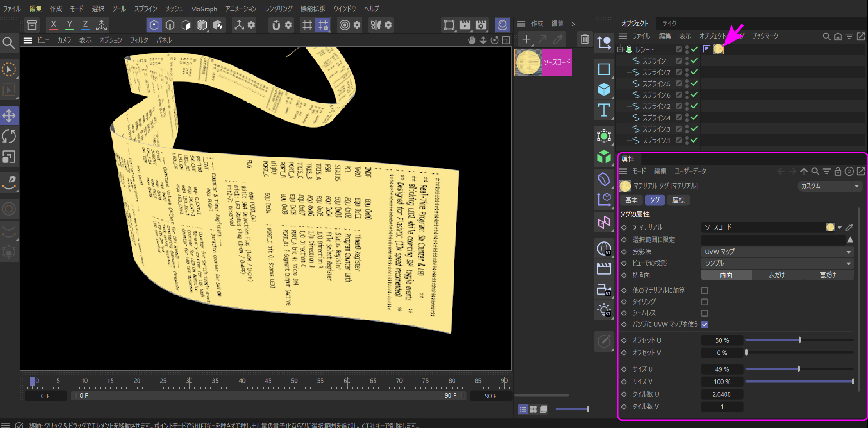Open the 投影法 UVW マップ dropdown
The width and height of the screenshot is (868, 428).
coord(777,251)
